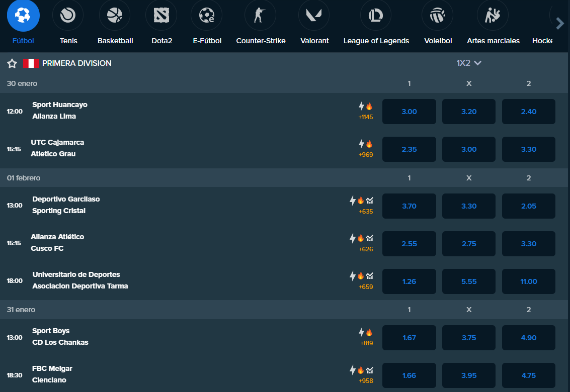
Task: Click the stats chart icon for Universitario de Deportes match
Action: (370, 276)
